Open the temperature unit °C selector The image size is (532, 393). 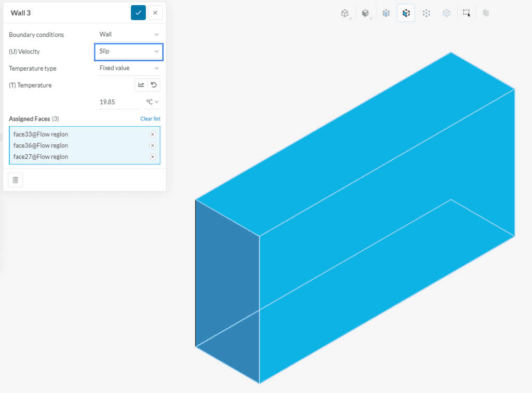click(151, 102)
